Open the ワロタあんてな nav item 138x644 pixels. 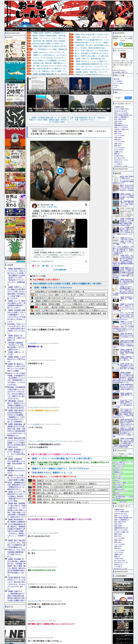[x=68, y=30]
